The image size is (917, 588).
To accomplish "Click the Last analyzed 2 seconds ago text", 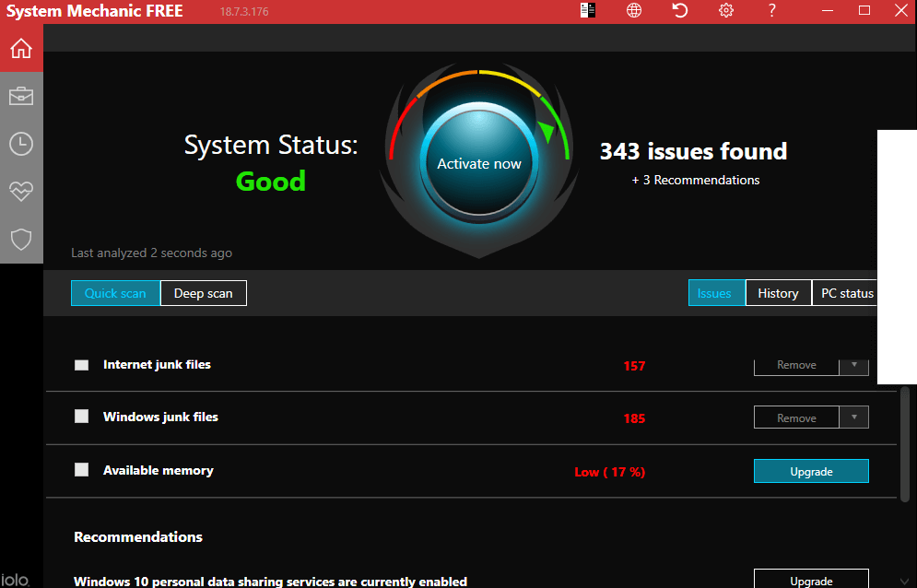I will tap(151, 253).
